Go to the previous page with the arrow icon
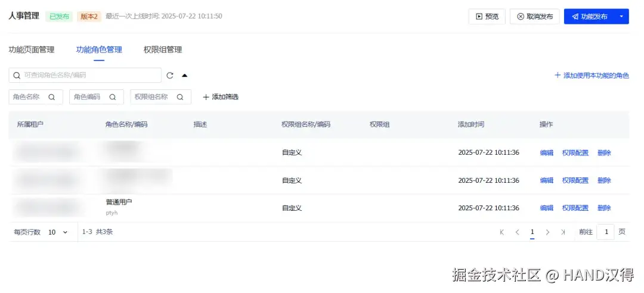Image resolution: width=644 pixels, height=293 pixels. coord(517,232)
